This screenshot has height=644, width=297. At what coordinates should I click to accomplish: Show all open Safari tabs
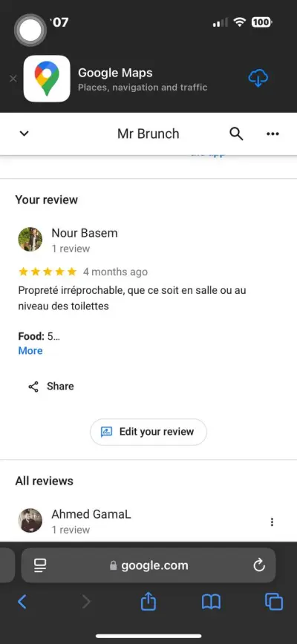point(274,602)
